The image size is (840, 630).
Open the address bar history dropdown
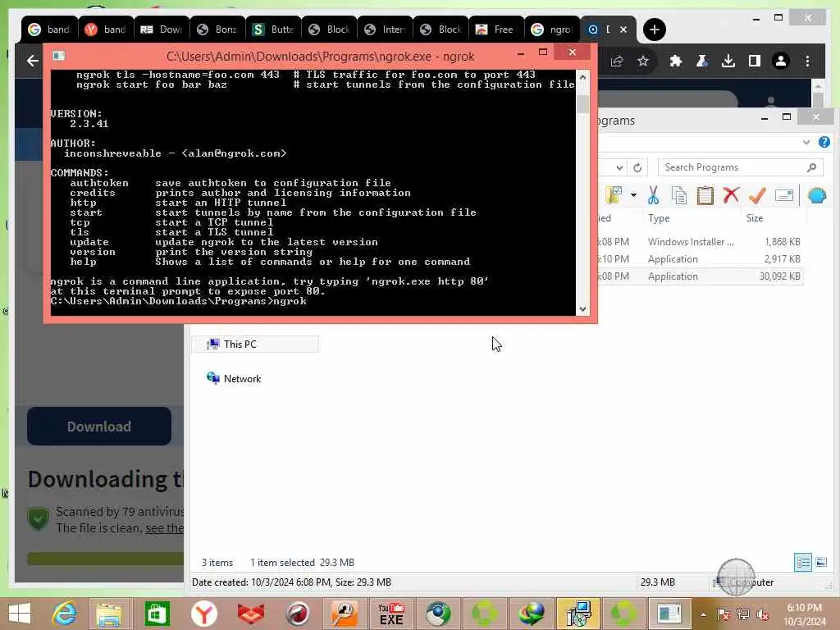pos(619,167)
